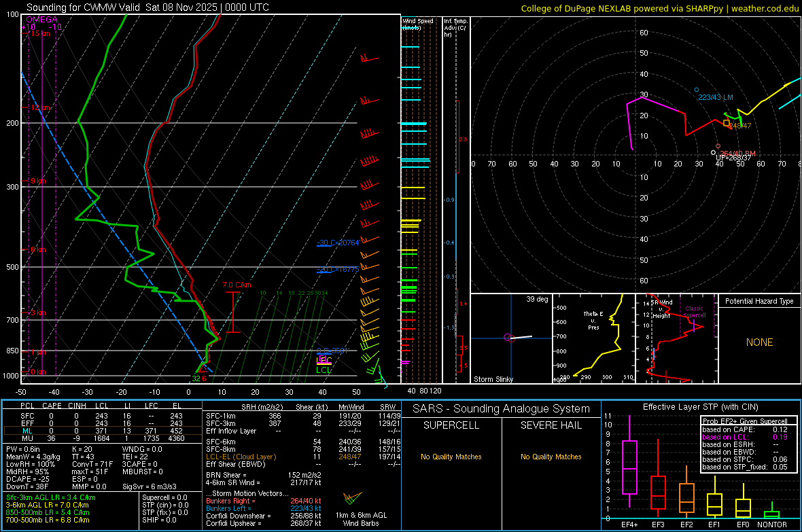Viewport: 802px width, 532px height.
Task: Select the -30 C=20764 level label
Action: click(x=338, y=243)
